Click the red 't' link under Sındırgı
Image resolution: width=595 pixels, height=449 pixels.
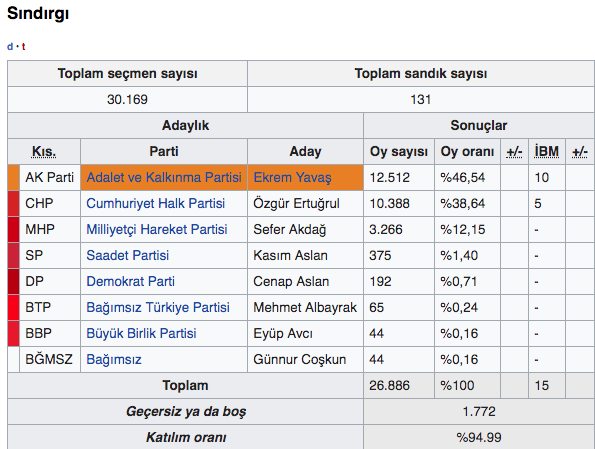(24, 47)
